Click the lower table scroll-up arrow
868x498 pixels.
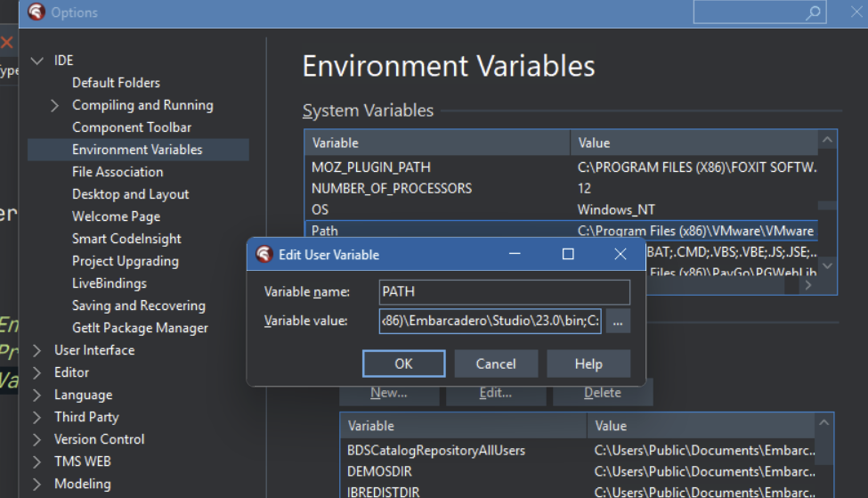tap(823, 422)
